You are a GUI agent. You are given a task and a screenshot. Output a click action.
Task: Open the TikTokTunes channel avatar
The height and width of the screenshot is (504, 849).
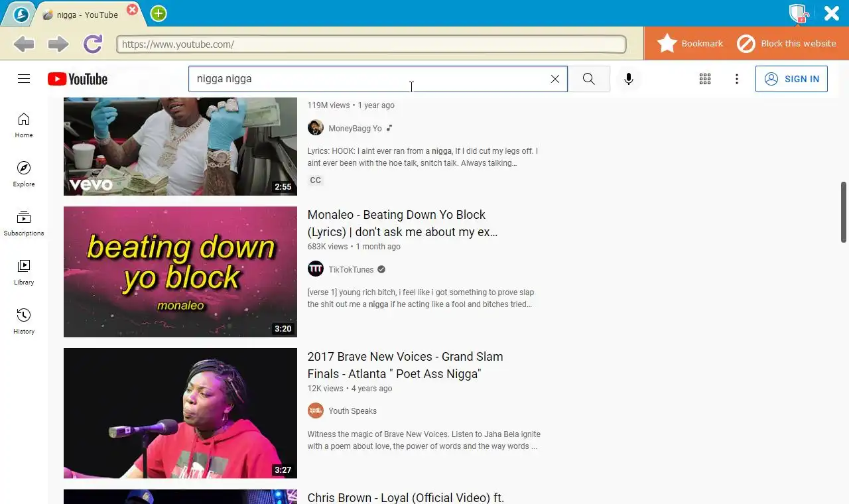pos(316,269)
